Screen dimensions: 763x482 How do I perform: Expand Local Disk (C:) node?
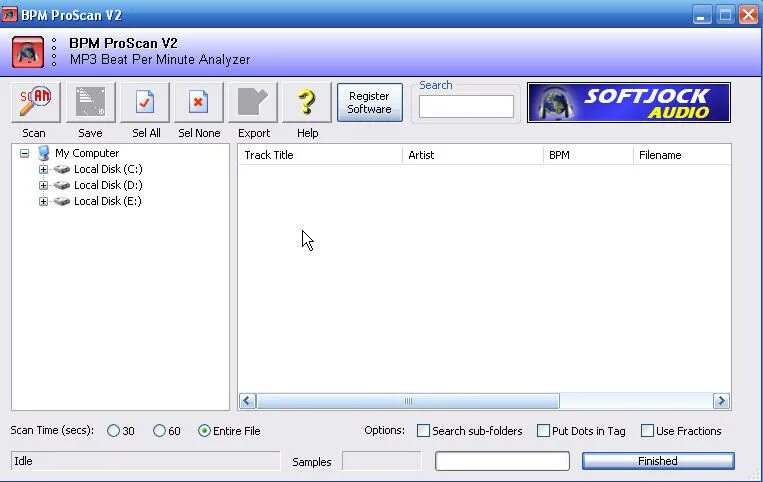click(x=43, y=169)
